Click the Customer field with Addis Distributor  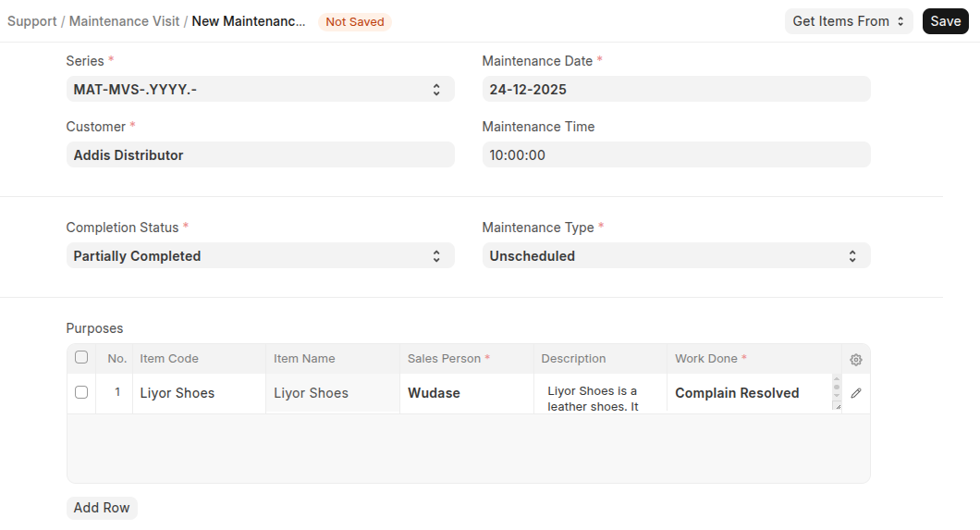[x=260, y=155]
